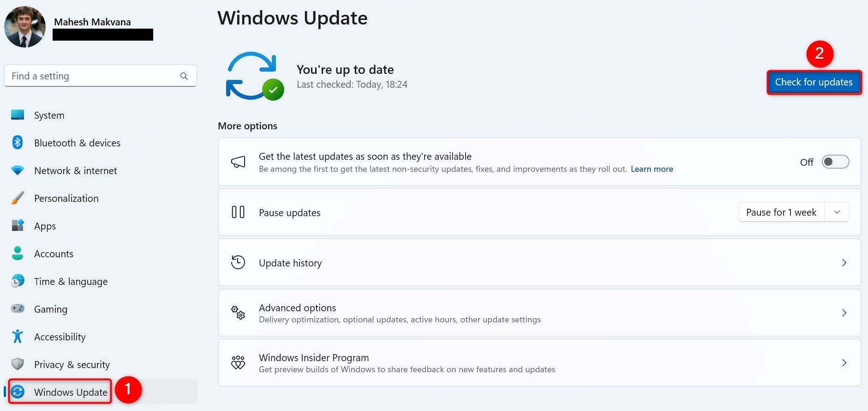
Task: Open Advanced options entry
Action: pos(539,313)
